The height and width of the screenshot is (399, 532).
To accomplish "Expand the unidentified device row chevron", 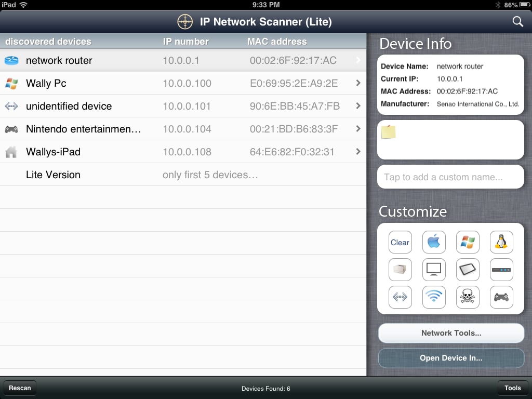I will pos(358,106).
